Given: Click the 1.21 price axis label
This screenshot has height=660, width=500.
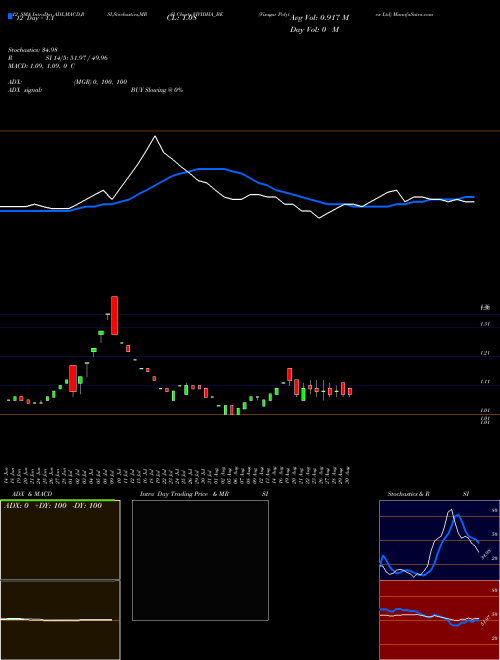Looking at the screenshot, I should (x=485, y=353).
